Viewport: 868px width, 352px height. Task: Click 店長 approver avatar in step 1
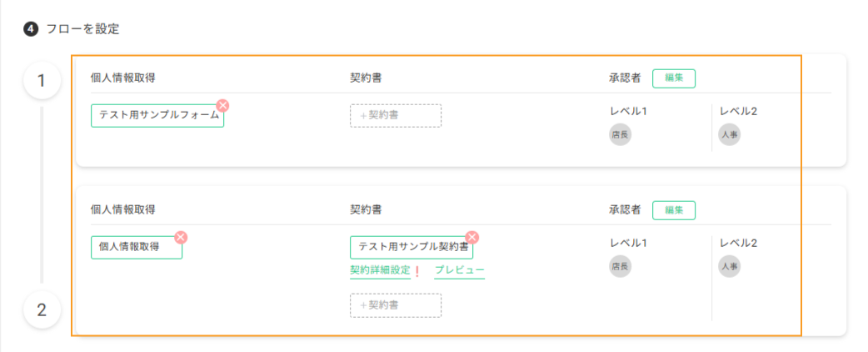click(x=620, y=134)
